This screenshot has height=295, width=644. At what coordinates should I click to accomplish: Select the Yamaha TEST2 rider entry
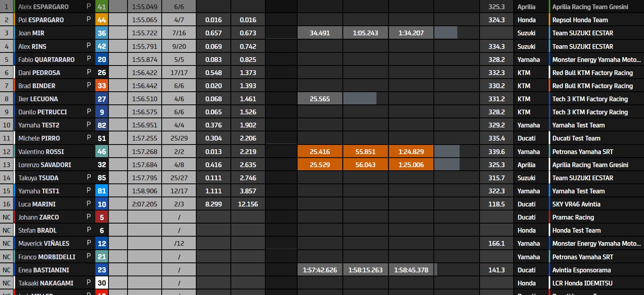tap(39, 125)
